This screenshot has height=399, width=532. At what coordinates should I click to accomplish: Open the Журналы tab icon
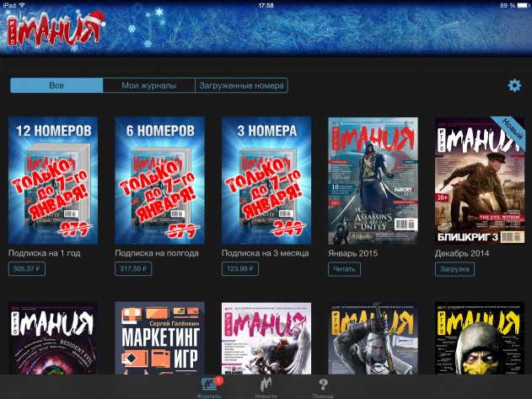pos(209,384)
